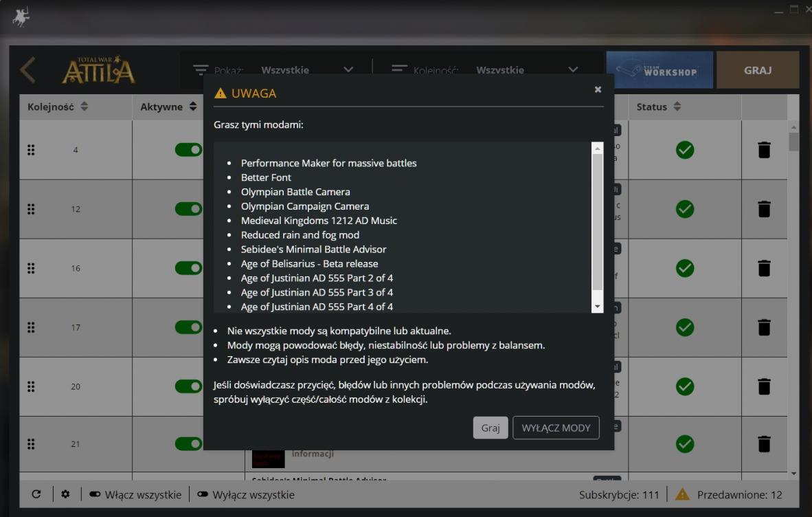The width and height of the screenshot is (812, 517).
Task: Expand the Pokaż filter dropdown
Action: point(348,70)
